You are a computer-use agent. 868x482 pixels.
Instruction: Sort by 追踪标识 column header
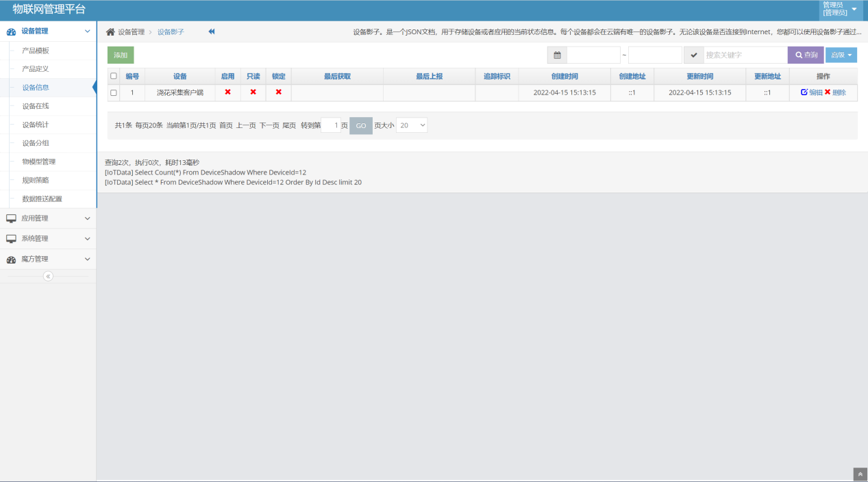(497, 76)
